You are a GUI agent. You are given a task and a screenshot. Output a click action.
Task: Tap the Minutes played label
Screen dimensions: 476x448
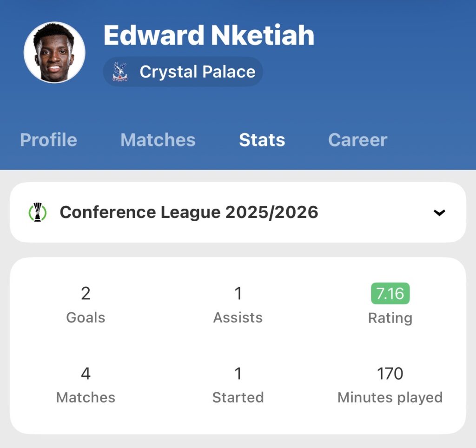pyautogui.click(x=390, y=397)
